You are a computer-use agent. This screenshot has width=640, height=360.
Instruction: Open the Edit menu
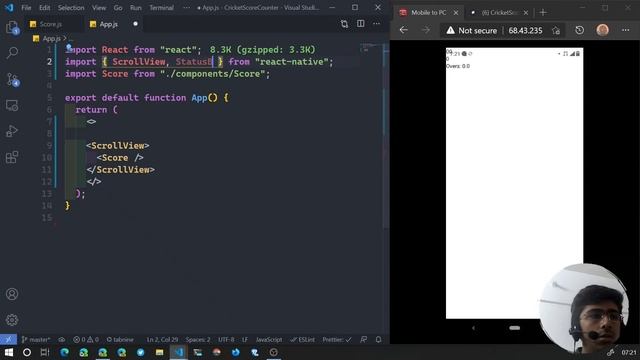coord(44,8)
